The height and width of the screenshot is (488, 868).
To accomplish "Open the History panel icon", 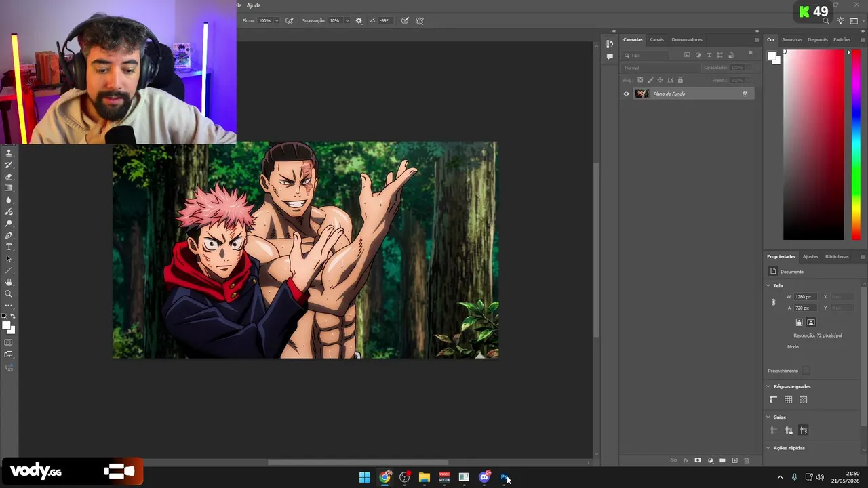I will tap(610, 44).
